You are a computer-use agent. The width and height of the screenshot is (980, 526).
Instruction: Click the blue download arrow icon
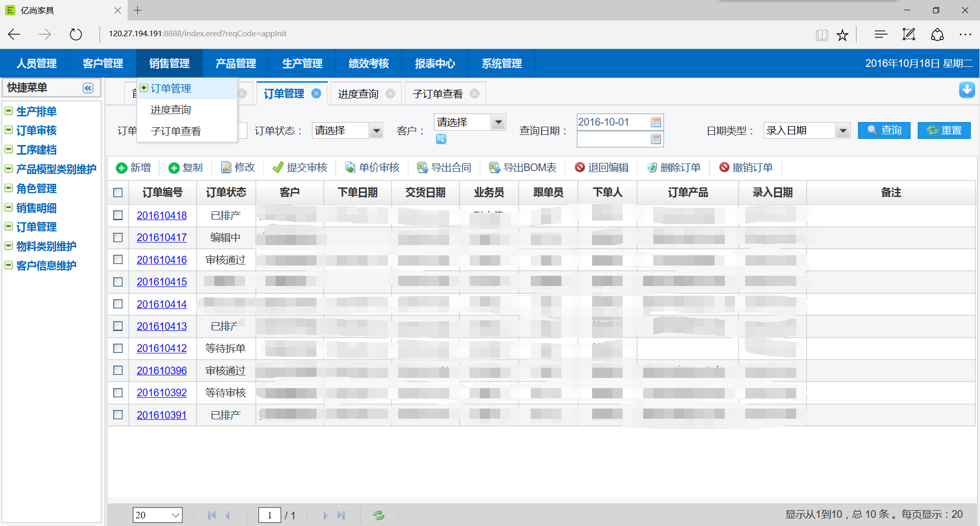click(966, 90)
